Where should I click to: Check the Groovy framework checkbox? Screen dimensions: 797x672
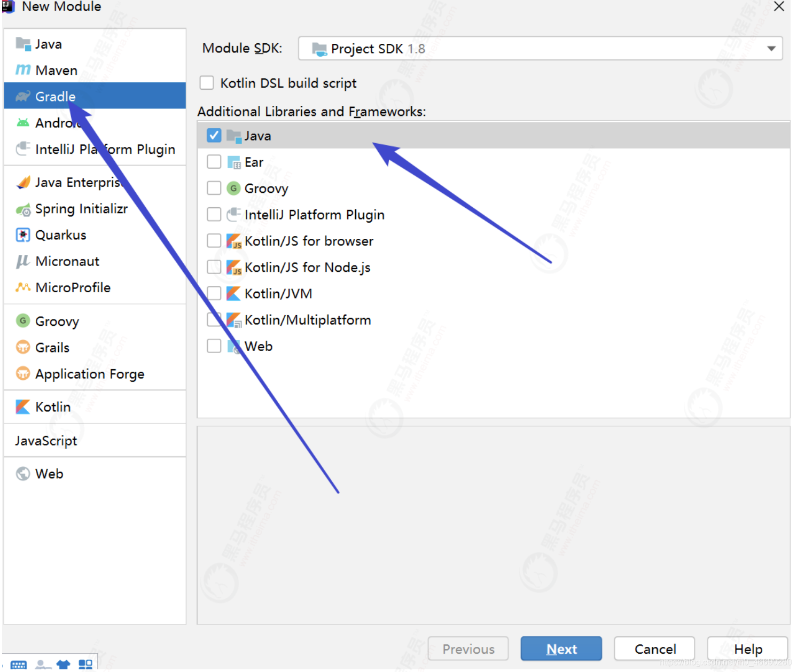coord(214,188)
